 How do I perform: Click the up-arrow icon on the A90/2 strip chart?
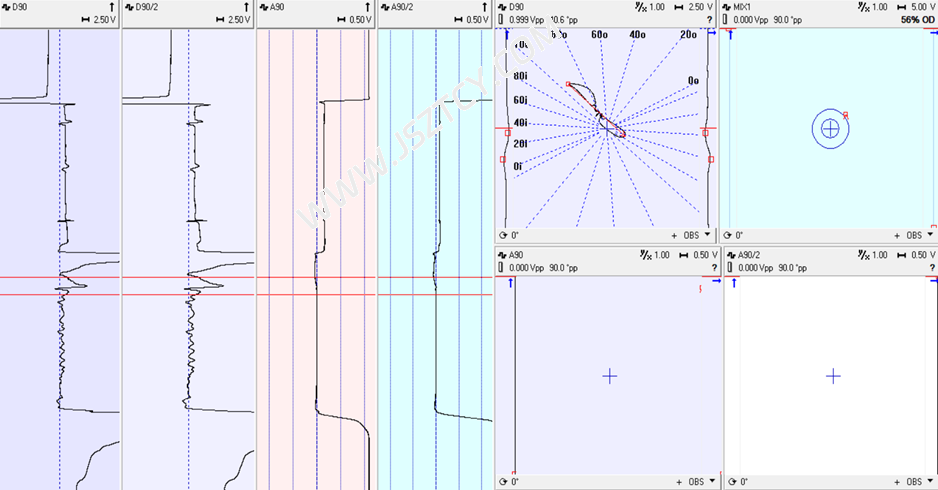point(487,6)
